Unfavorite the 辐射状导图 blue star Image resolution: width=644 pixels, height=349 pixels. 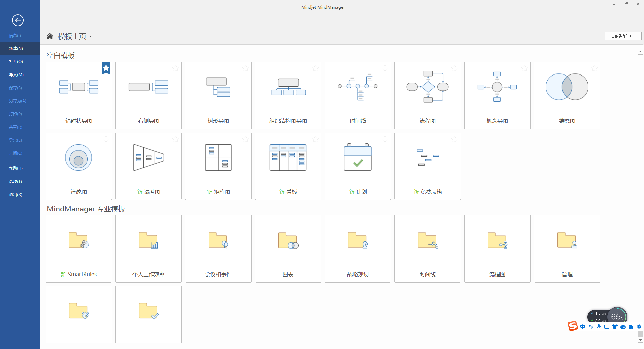pyautogui.click(x=106, y=68)
